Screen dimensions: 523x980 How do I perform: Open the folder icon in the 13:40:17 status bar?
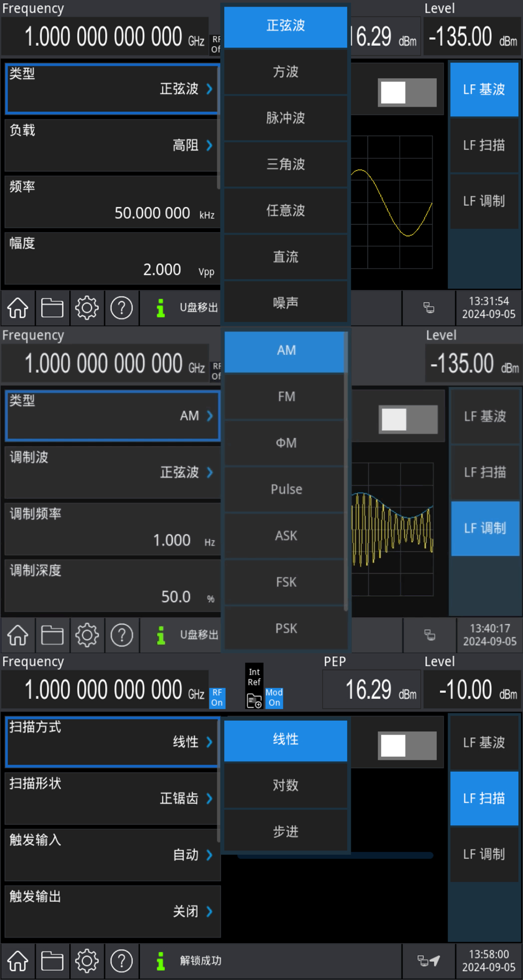pyautogui.click(x=52, y=635)
